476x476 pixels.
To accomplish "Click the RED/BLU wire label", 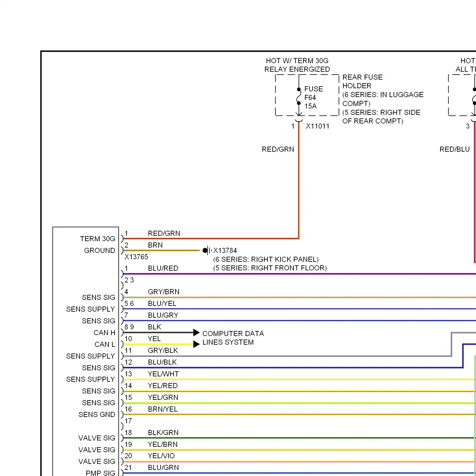I will pos(454,149).
